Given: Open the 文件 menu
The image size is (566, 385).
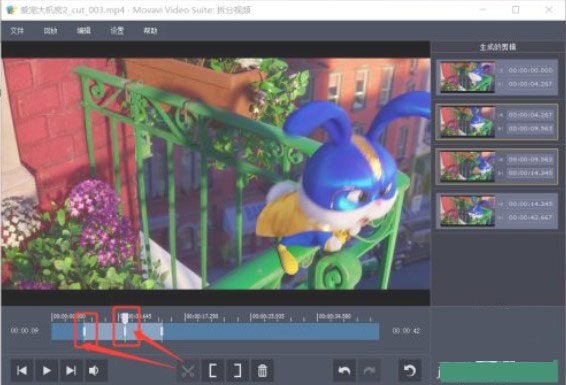Looking at the screenshot, I should click(17, 31).
